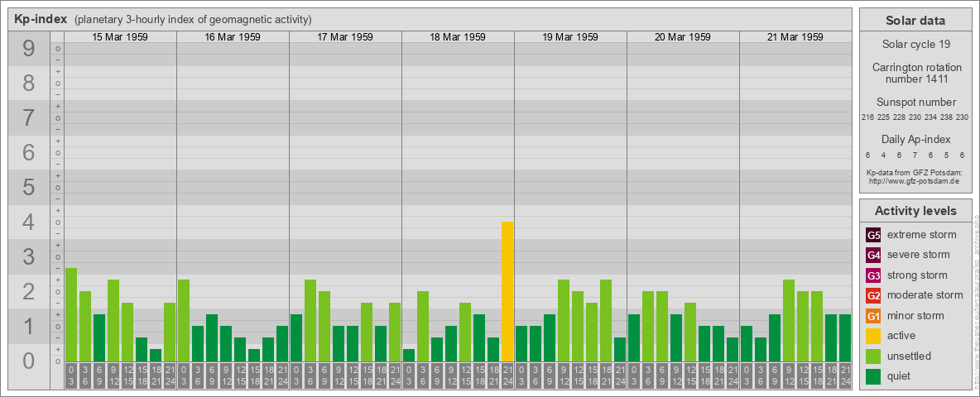Click the Carrington rotation number 1411 text
Image resolution: width=980 pixels, height=397 pixels.
[916, 73]
